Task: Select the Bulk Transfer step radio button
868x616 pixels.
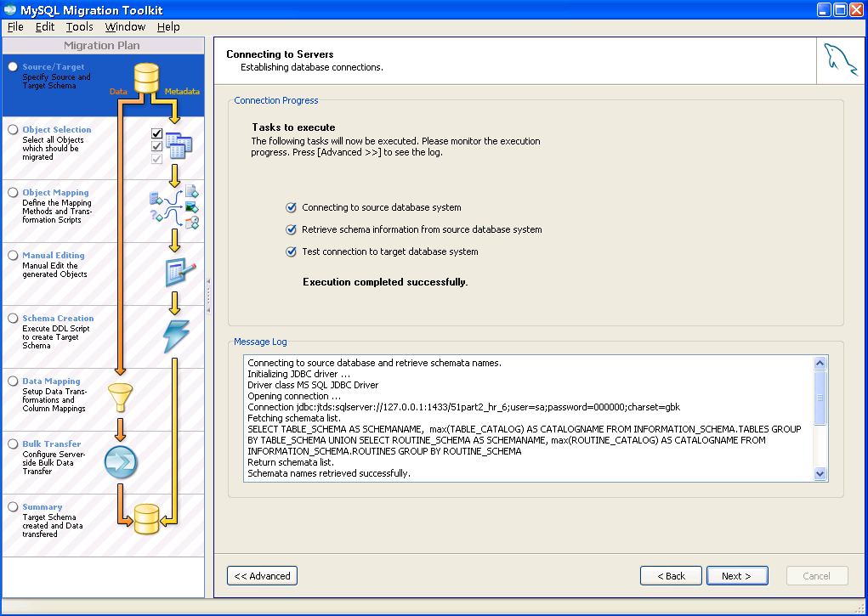Action: click(13, 444)
